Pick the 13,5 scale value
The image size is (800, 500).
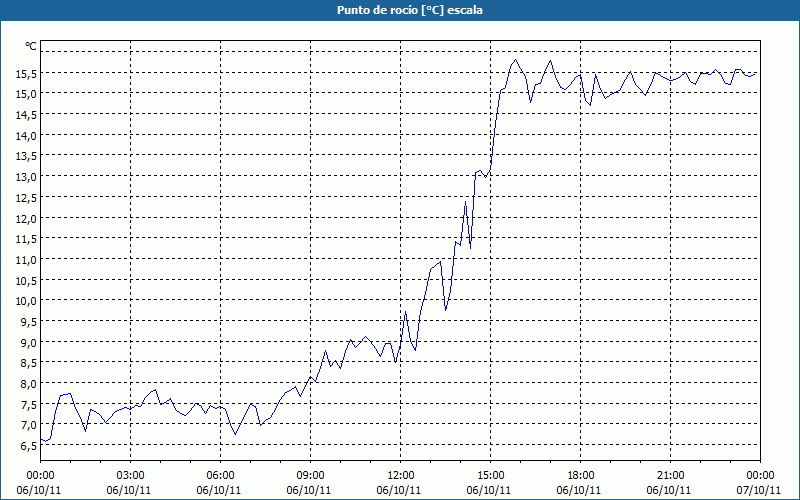26,157
